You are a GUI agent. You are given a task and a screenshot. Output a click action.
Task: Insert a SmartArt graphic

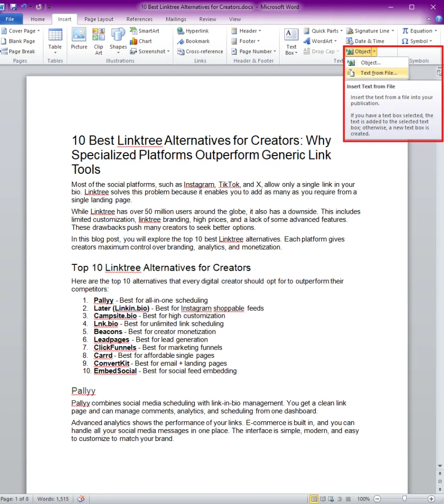point(145,31)
